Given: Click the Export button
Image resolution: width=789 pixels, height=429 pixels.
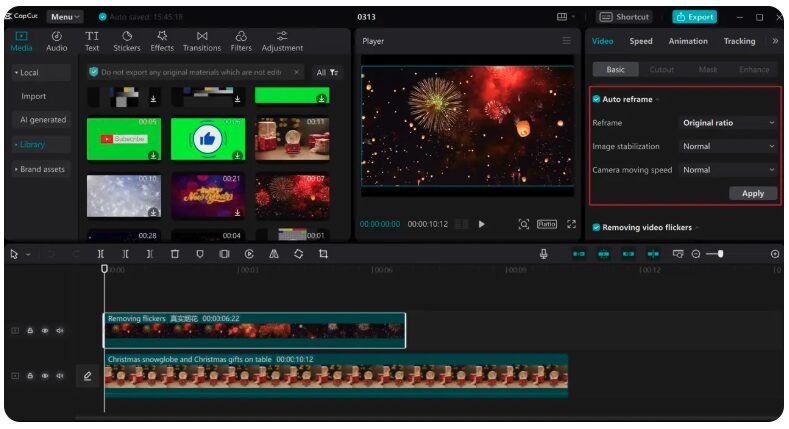Looking at the screenshot, I should point(694,17).
